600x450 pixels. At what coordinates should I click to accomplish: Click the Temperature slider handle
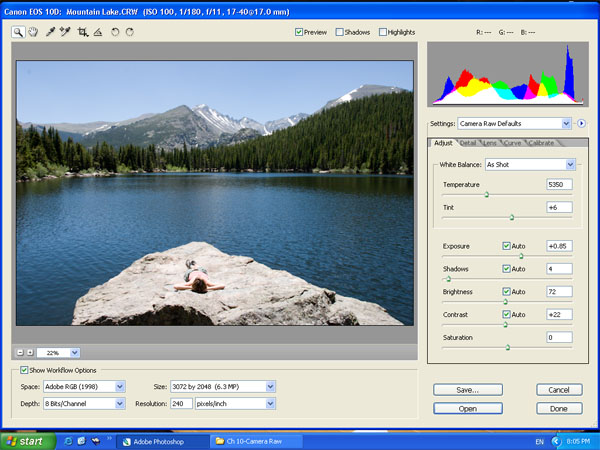(487, 195)
